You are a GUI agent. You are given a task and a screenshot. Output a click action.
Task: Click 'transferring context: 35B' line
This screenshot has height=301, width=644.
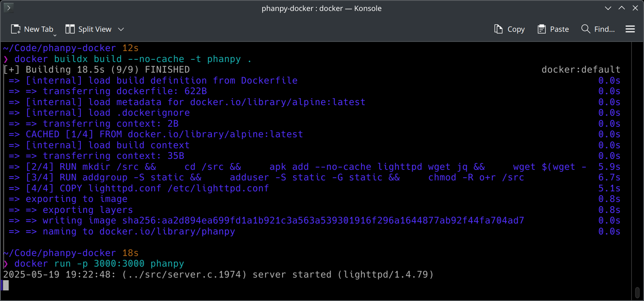[x=96, y=156]
